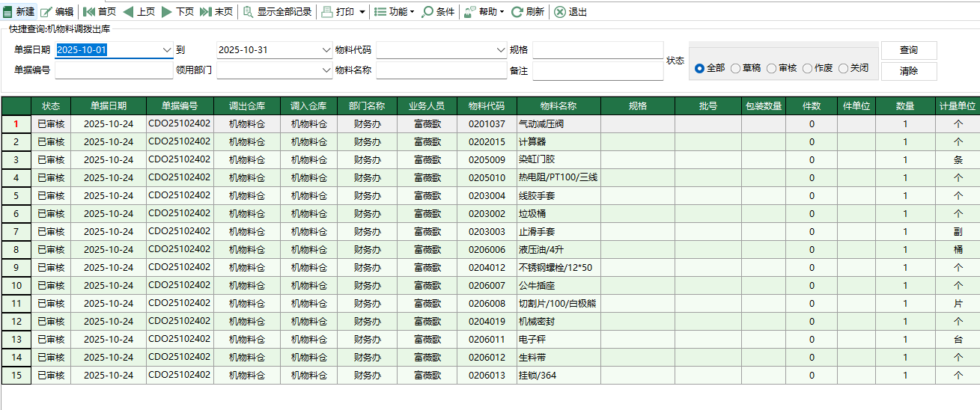Go to first page with 首页 icon
The width and height of the screenshot is (980, 410).
88,12
